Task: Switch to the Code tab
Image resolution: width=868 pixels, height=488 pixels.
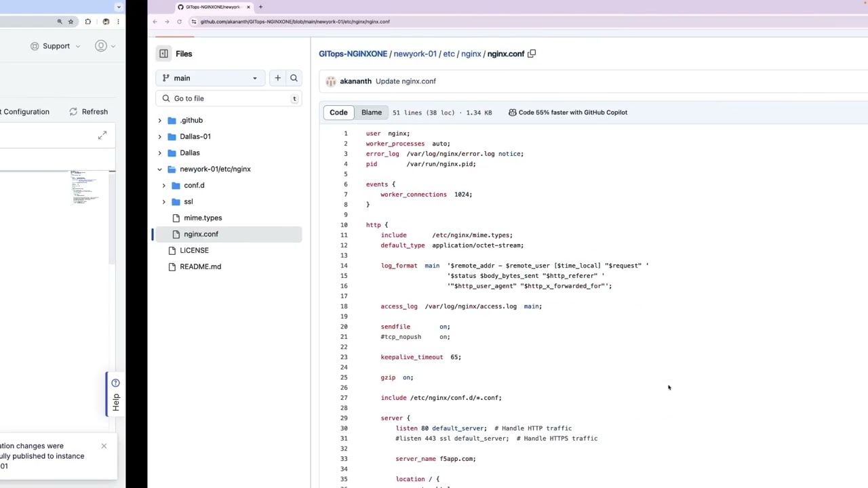Action: (x=338, y=113)
